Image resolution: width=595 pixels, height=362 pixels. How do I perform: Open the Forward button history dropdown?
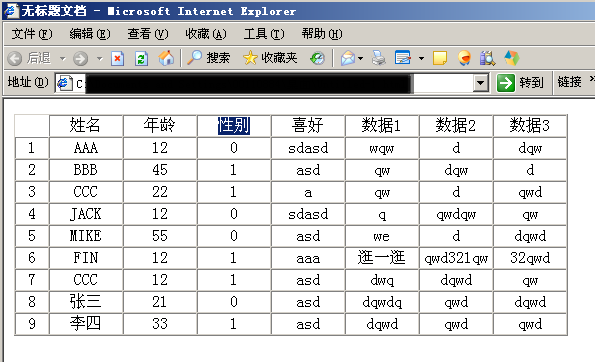point(99,59)
